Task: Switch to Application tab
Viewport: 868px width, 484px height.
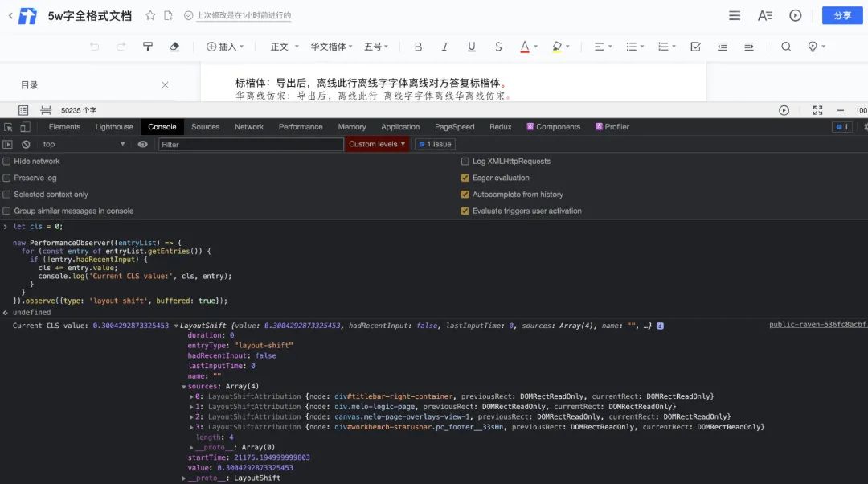Action: point(400,127)
